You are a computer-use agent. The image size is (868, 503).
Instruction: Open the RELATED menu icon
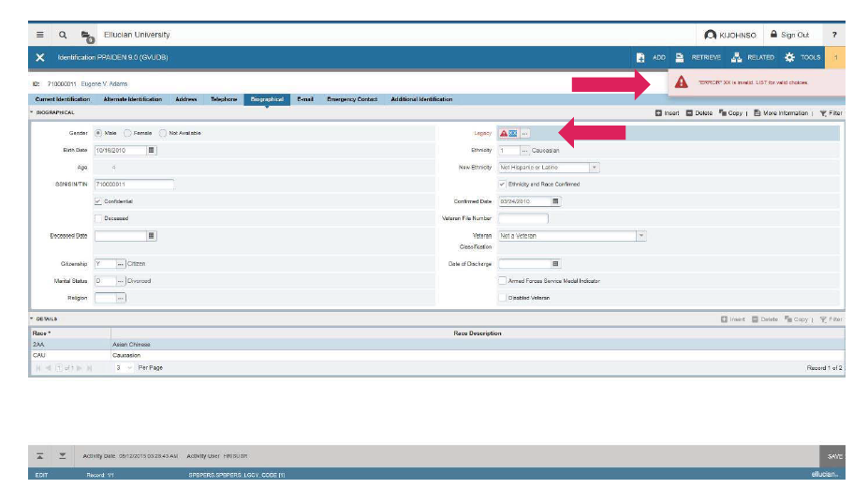point(737,57)
